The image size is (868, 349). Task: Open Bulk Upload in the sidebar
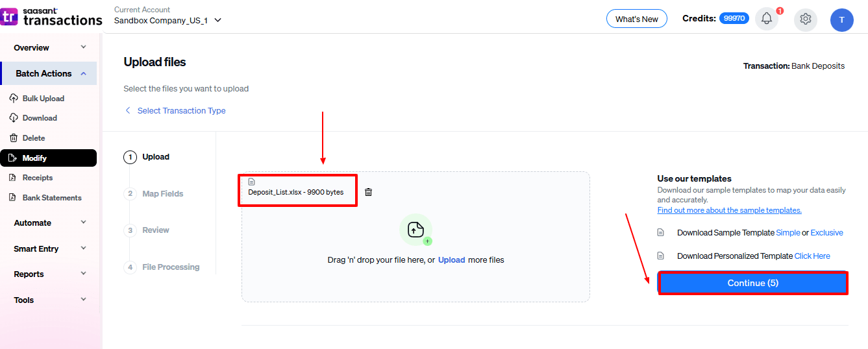[43, 99]
